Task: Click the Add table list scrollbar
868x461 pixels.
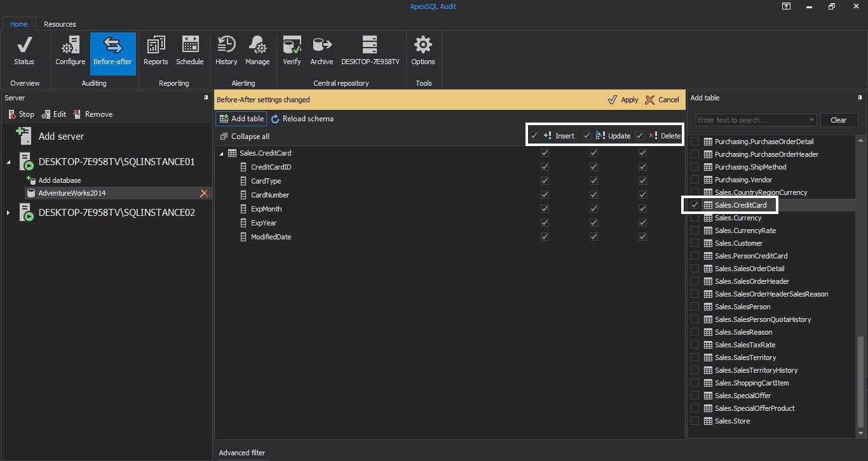Action: [x=861, y=381]
